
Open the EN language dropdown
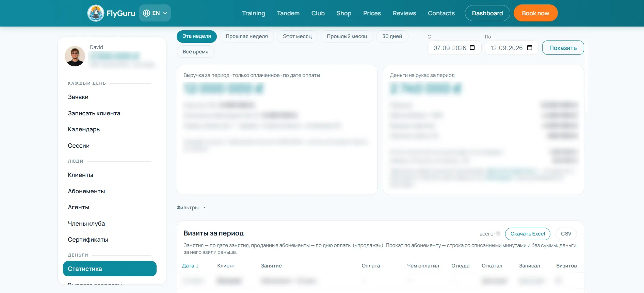tap(155, 13)
